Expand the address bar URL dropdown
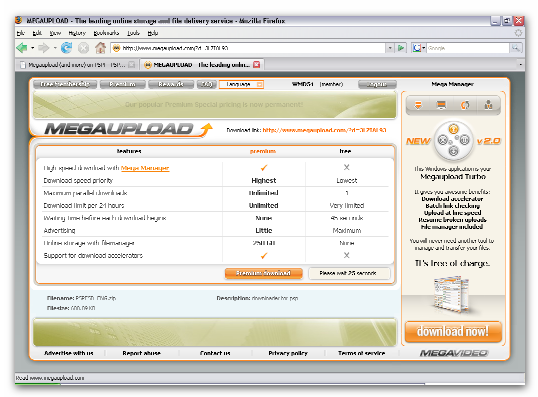The width and height of the screenshot is (538, 397). (390, 48)
